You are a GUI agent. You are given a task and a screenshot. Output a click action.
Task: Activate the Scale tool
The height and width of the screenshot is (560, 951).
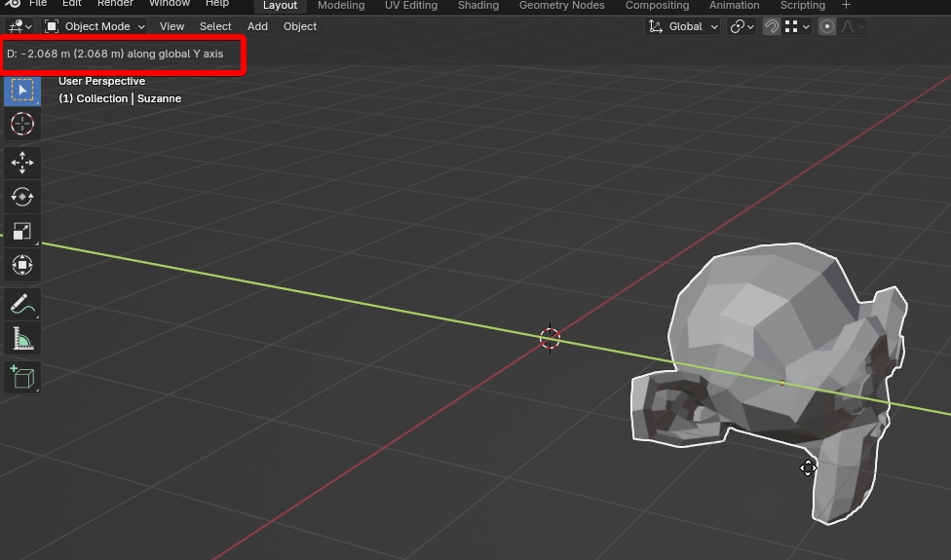point(22,231)
